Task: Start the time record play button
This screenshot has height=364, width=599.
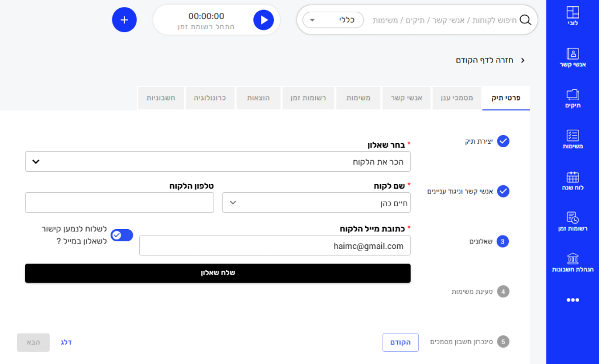Action: click(x=263, y=20)
